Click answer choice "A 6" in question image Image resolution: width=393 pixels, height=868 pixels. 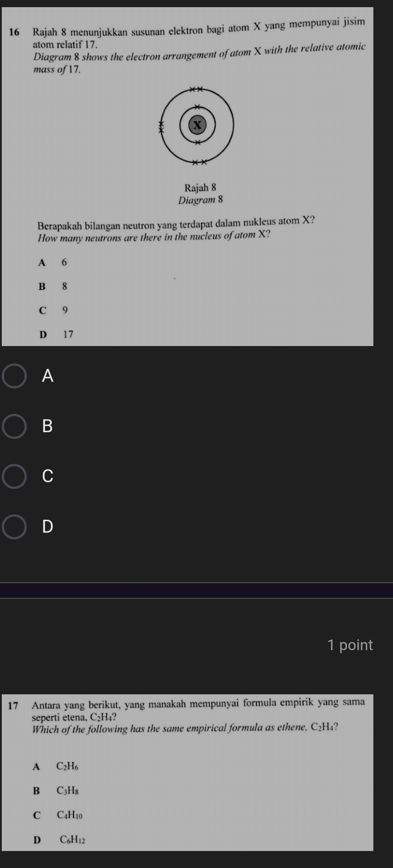click(53, 263)
